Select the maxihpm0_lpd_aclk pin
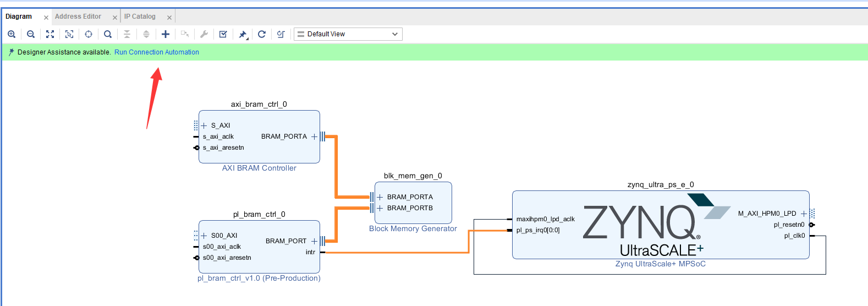868x306 pixels. 545,219
